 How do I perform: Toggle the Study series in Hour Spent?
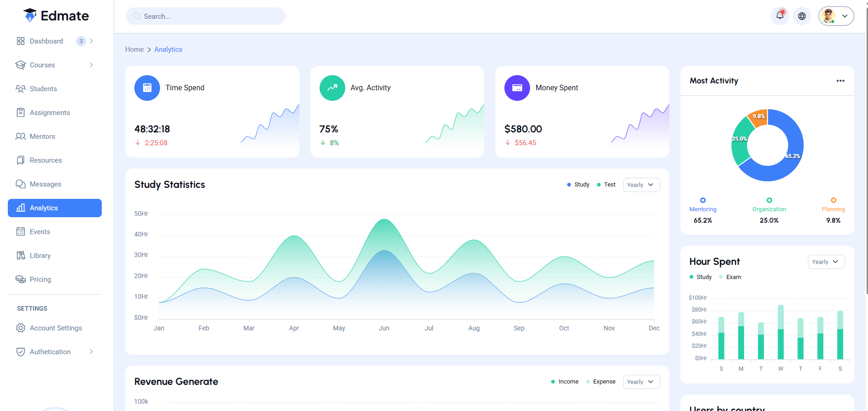[701, 277]
